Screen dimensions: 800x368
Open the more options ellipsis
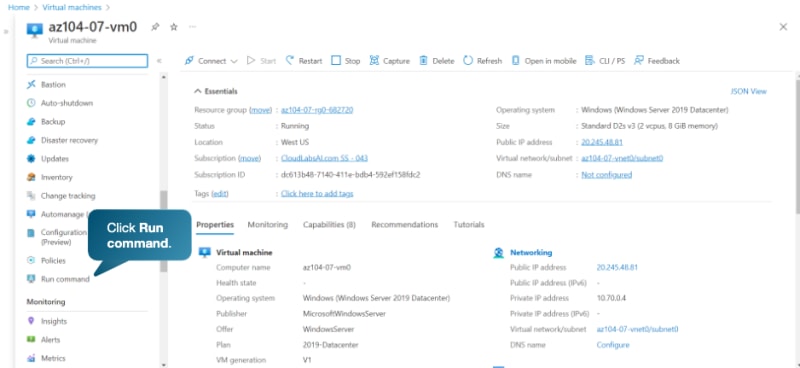pos(192,27)
